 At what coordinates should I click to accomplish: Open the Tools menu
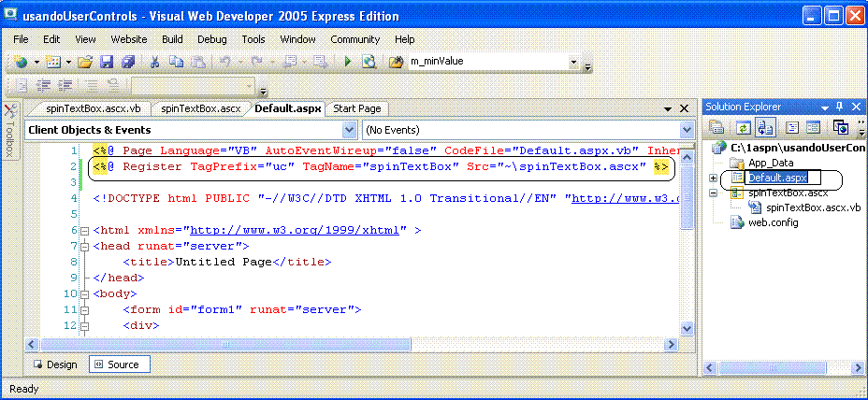point(253,39)
